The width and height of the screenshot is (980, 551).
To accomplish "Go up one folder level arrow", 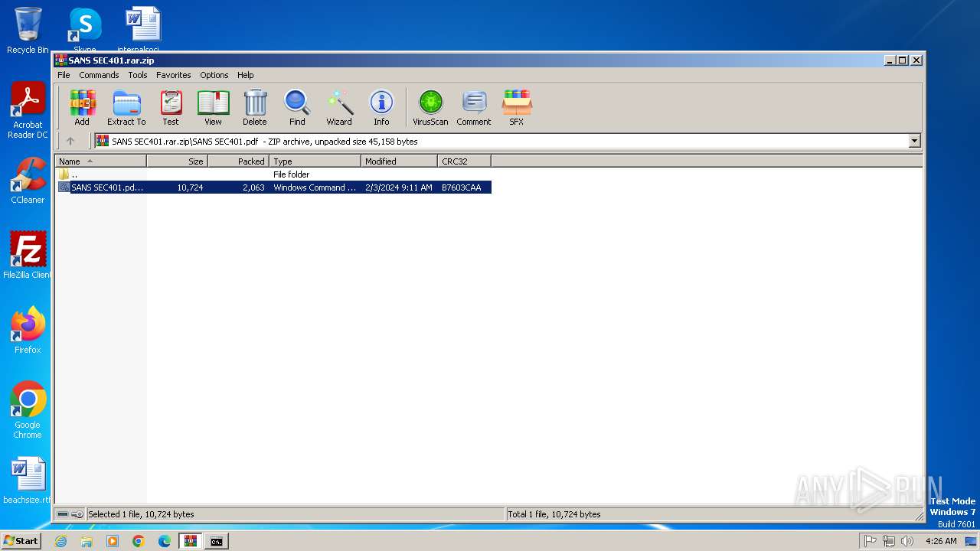I will pos(70,141).
